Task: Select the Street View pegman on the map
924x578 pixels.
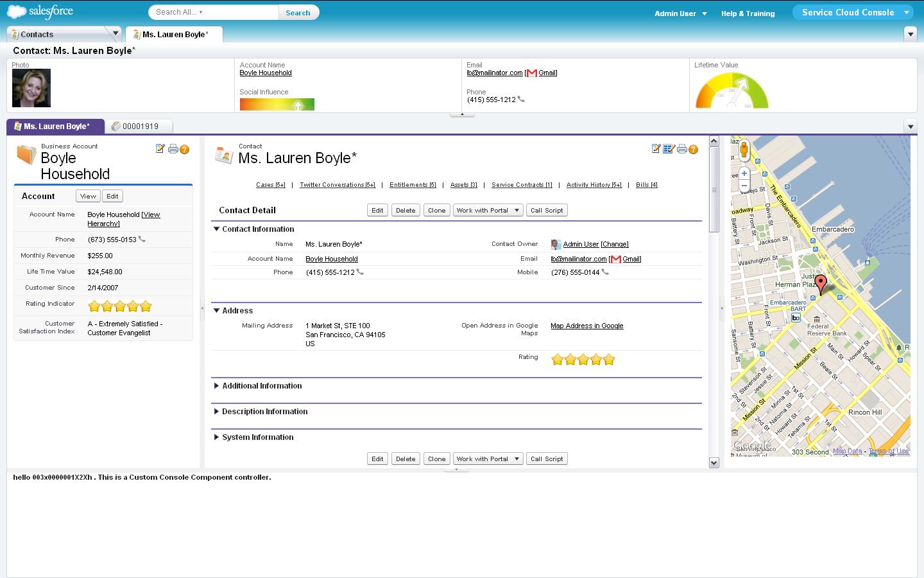Action: click(744, 150)
